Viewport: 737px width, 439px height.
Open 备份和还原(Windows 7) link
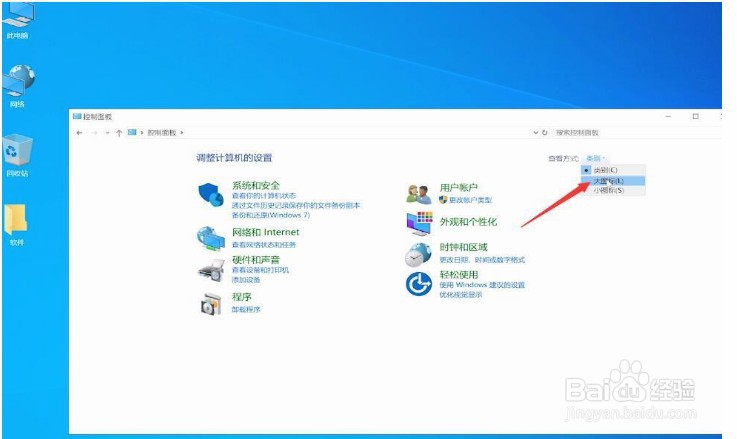(271, 215)
